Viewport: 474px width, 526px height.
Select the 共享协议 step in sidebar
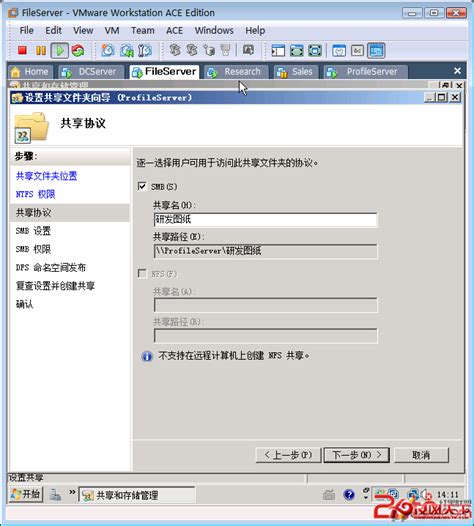70,213
